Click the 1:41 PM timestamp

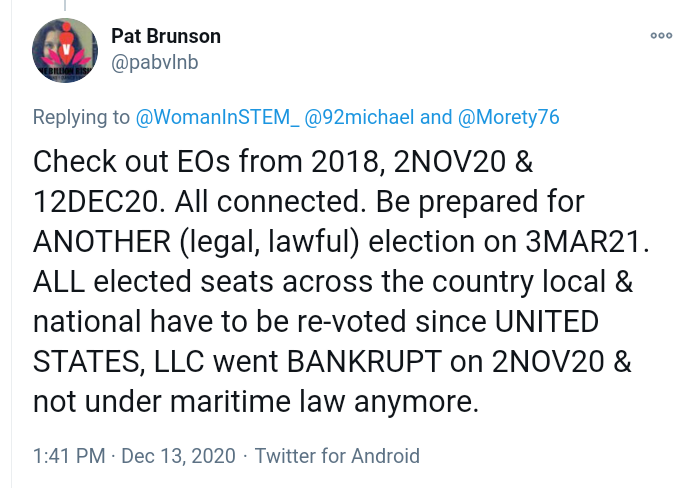69,456
